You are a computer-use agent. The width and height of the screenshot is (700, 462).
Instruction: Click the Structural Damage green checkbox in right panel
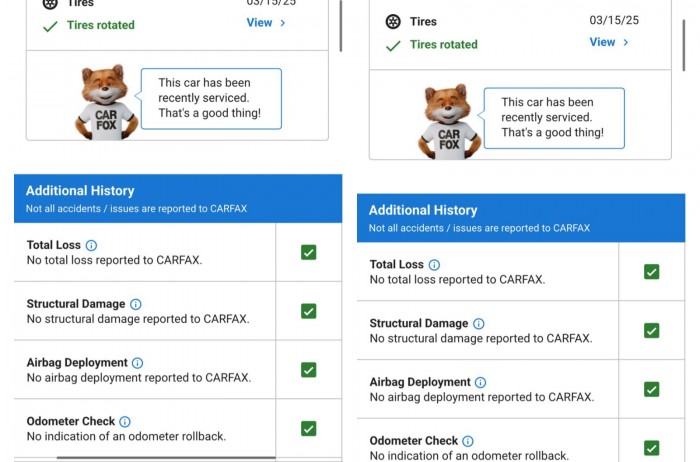tap(651, 330)
